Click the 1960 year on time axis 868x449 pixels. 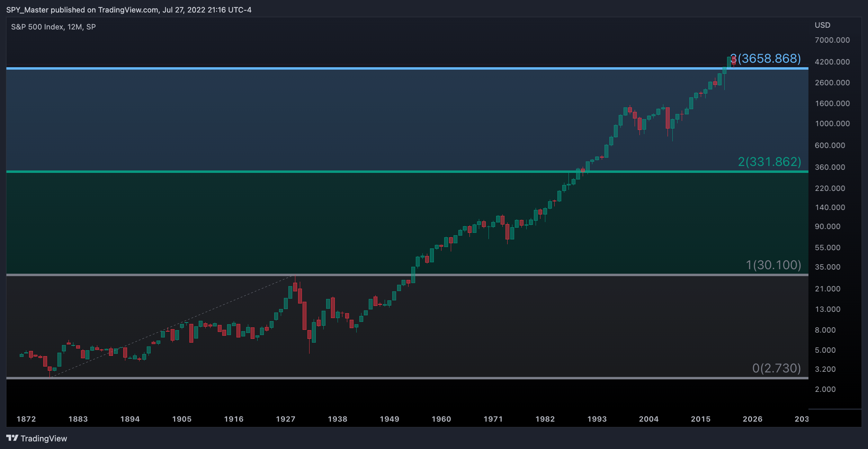point(441,419)
